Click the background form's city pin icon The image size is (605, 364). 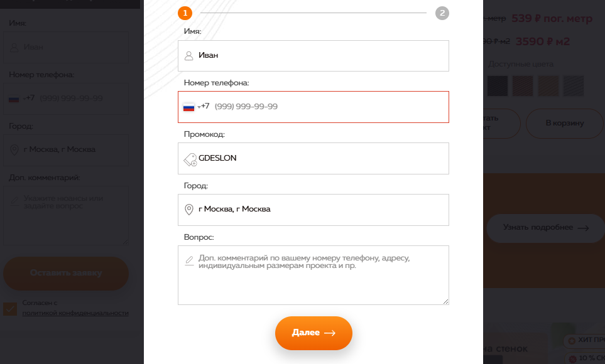coord(14,150)
